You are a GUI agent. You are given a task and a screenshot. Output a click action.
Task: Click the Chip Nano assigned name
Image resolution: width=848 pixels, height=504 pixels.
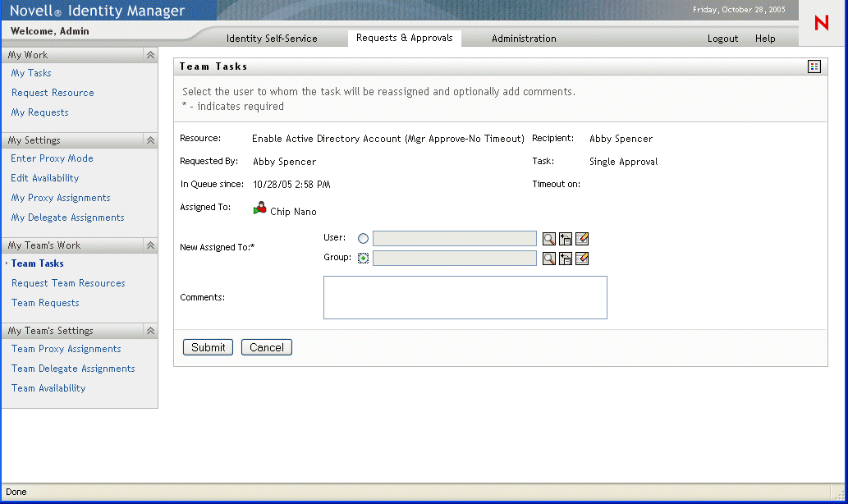(x=293, y=212)
